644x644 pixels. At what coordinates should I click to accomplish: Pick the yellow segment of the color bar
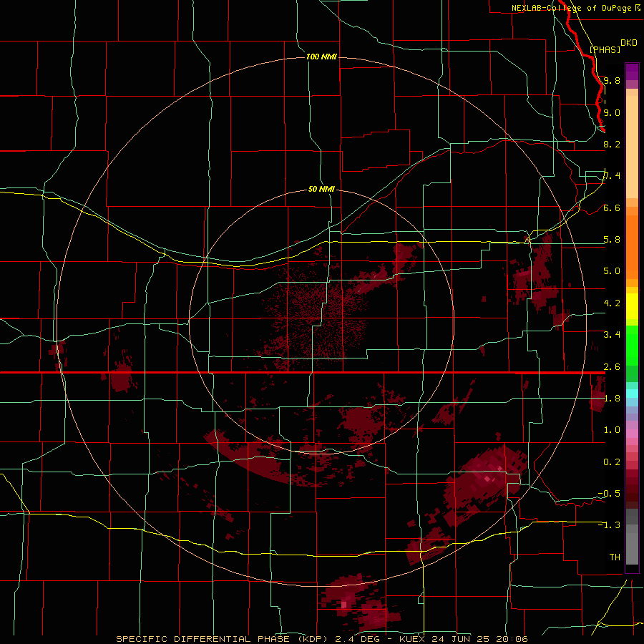pos(632,306)
